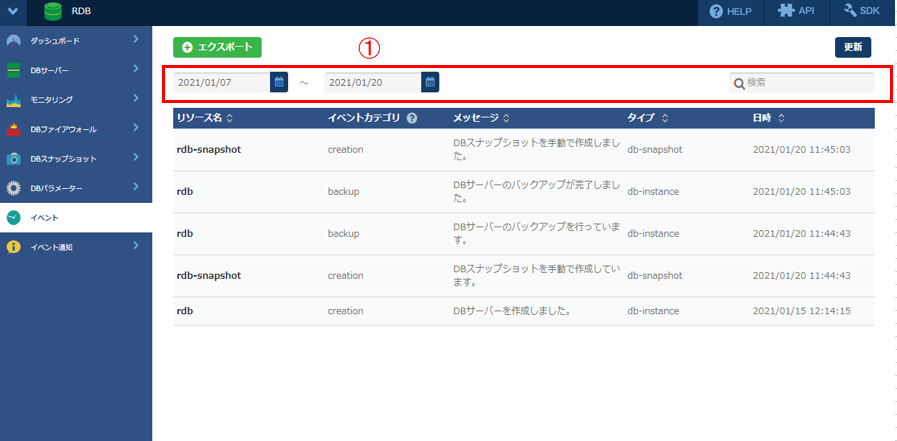Click the DBパラメーター gear icon

coord(13,188)
